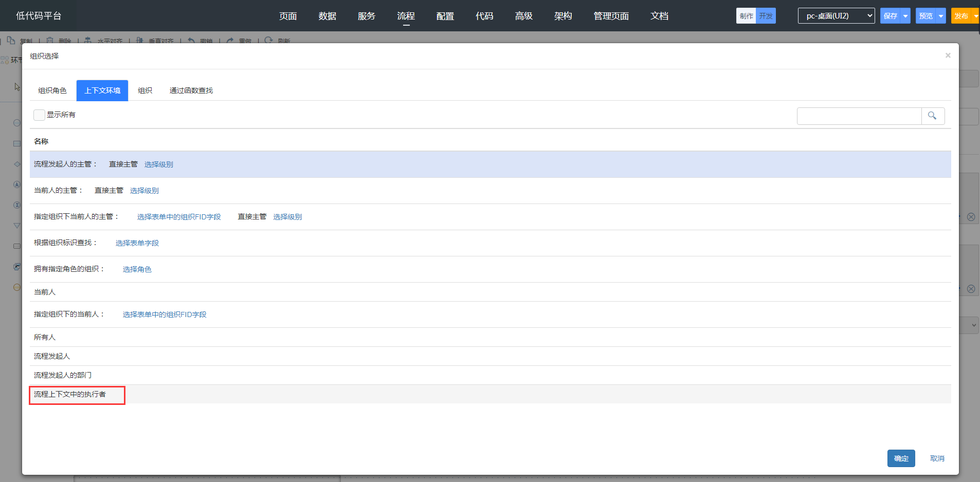Click the 删除 trash icon in toolbar
Viewport: 980px width, 482px height.
pyautogui.click(x=50, y=40)
